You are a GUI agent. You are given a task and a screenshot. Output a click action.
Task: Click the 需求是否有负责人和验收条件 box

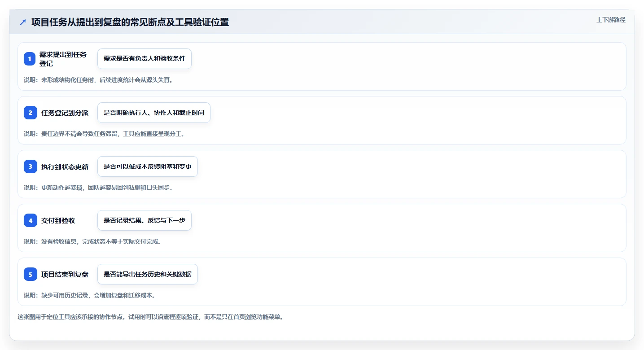[x=145, y=59]
